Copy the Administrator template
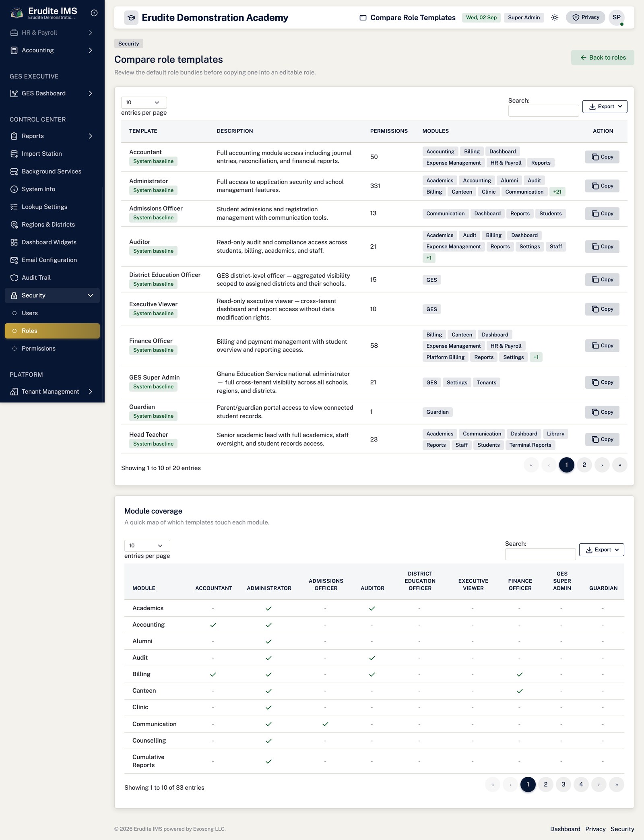644x840 pixels. click(x=602, y=186)
